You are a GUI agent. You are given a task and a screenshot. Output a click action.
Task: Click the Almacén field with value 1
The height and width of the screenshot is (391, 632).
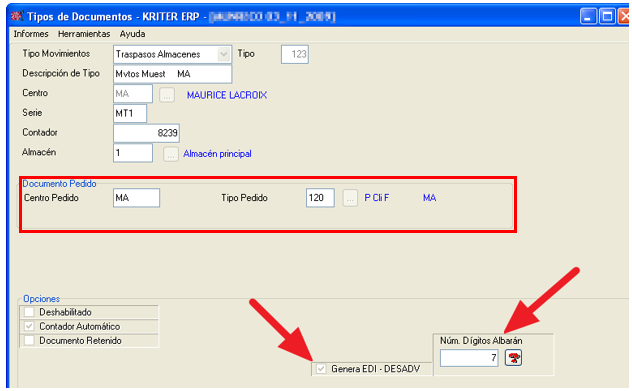pyautogui.click(x=133, y=153)
